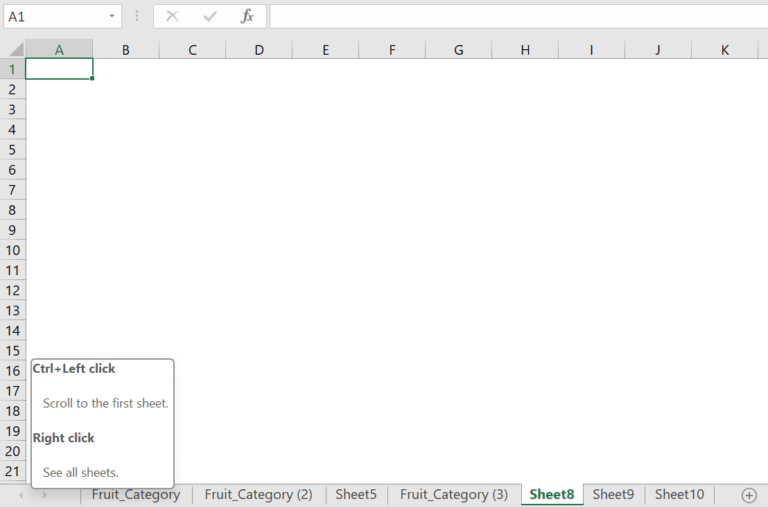
Task: Select row 14 header
Action: [x=13, y=330]
